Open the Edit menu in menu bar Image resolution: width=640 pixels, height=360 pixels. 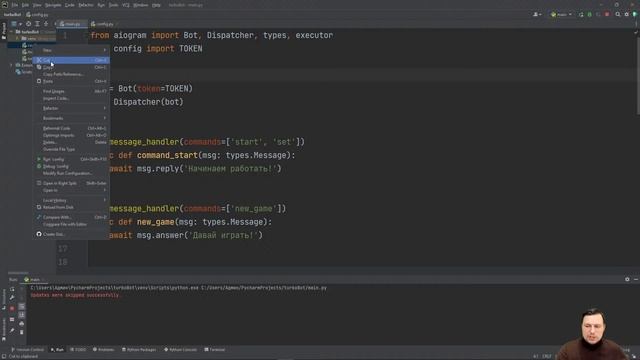(x=25, y=5)
